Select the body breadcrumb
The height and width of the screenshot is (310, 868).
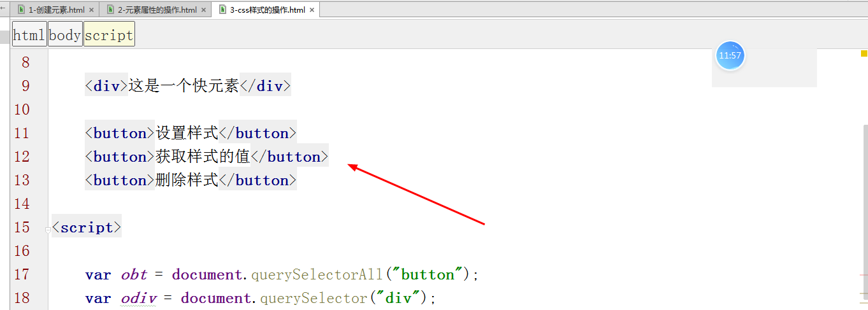click(65, 35)
